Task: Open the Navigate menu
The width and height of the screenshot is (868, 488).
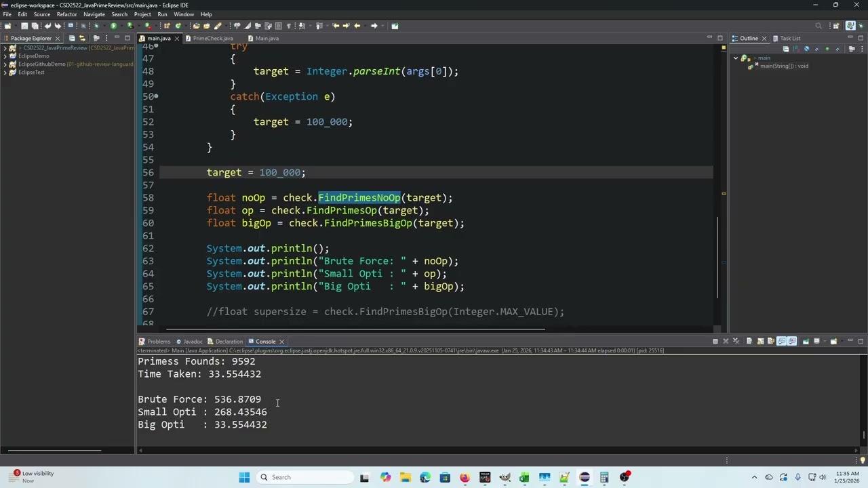Action: (x=94, y=14)
